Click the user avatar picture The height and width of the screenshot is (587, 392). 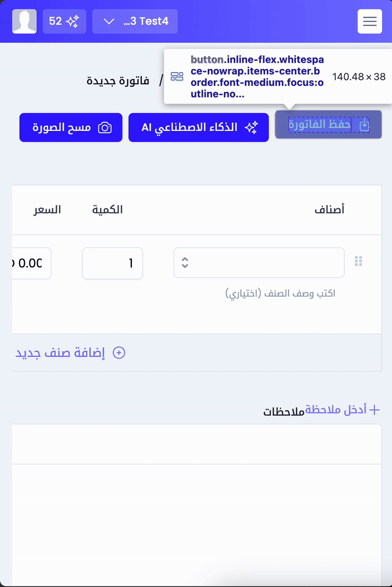pyautogui.click(x=24, y=22)
